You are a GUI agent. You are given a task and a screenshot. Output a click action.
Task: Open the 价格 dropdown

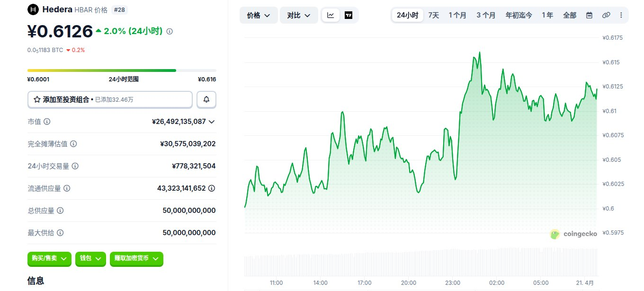point(259,15)
